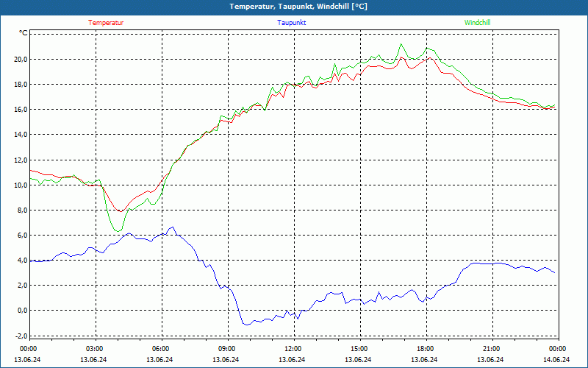This screenshot has width=588, height=368.
Task: Click the '13.06.24' date under 12:00
Action: pos(293,359)
